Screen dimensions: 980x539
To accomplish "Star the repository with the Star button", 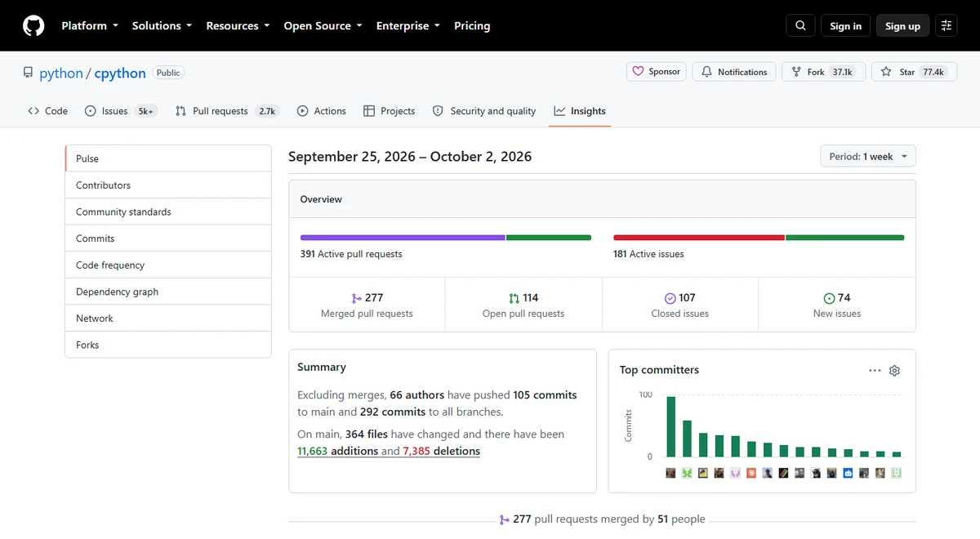I will pyautogui.click(x=913, y=72).
